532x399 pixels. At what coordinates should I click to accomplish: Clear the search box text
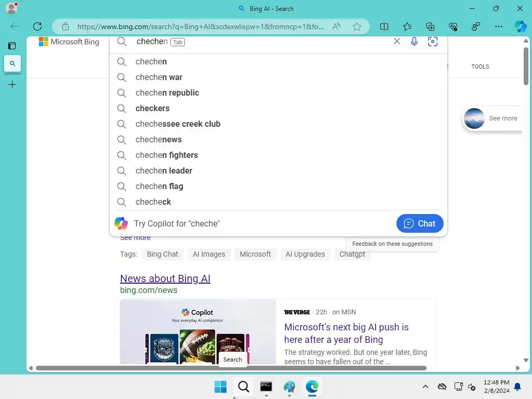click(x=396, y=42)
